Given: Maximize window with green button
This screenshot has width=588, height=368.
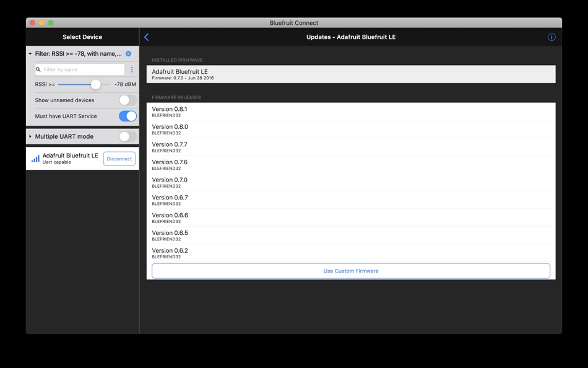Looking at the screenshot, I should (x=51, y=23).
